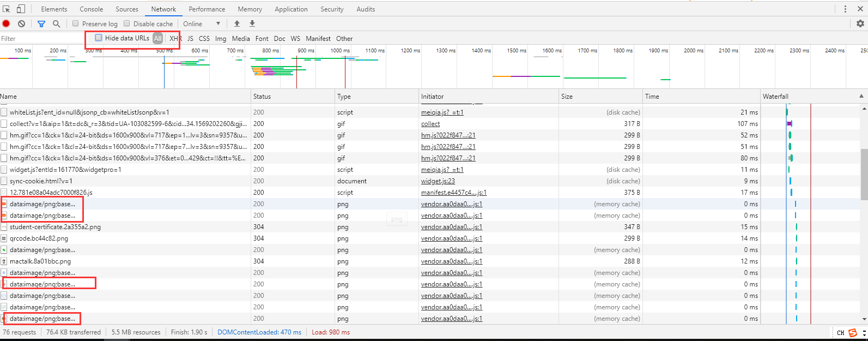Click the timeline overview at 1000 ms
This screenshot has height=341, width=868.
341,51
